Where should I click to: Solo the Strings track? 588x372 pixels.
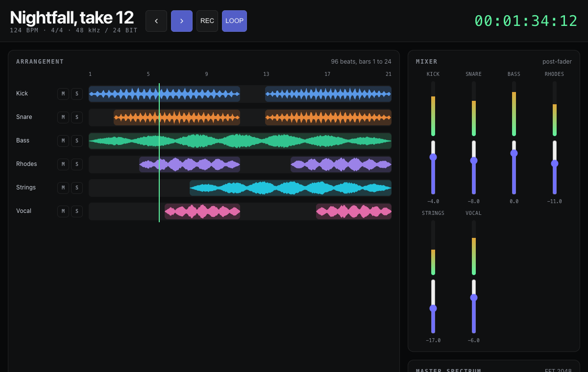77,188
